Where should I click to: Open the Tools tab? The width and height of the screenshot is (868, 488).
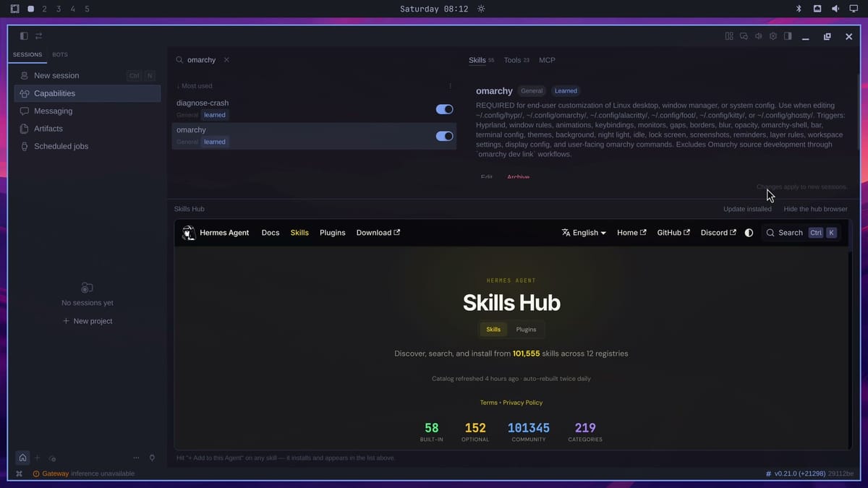[516, 60]
